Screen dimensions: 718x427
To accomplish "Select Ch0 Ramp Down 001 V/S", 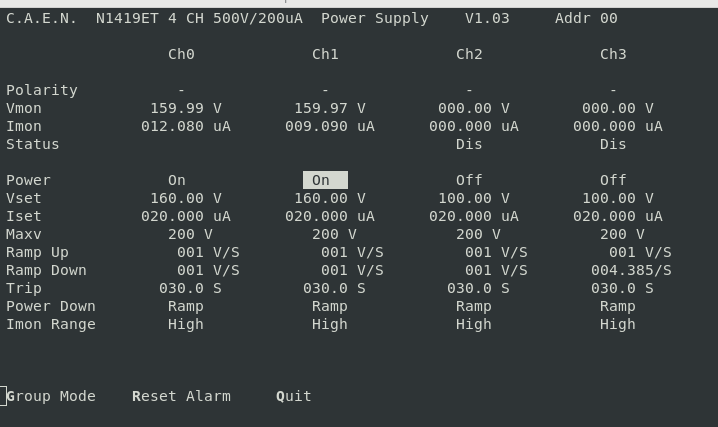I will click(x=208, y=270).
